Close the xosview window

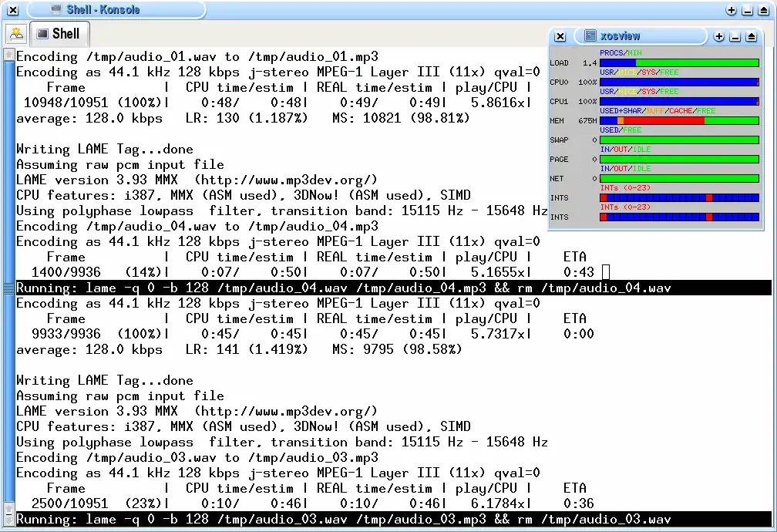tap(560, 36)
